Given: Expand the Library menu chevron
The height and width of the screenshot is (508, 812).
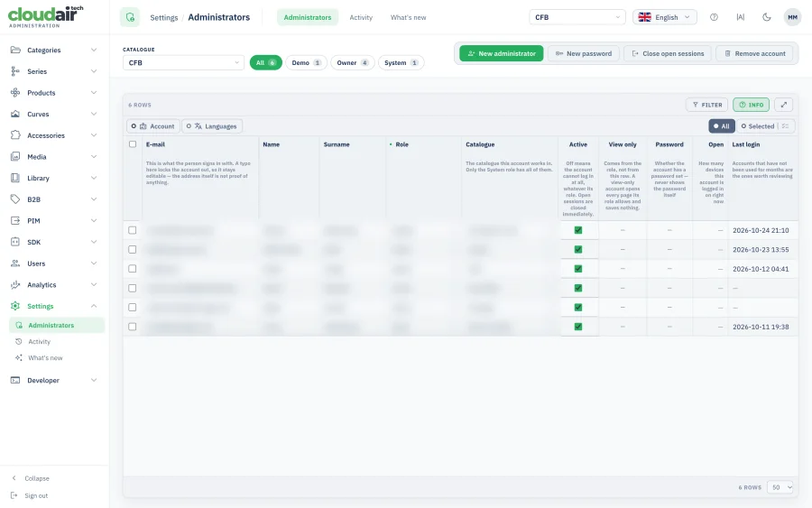Looking at the screenshot, I should (x=94, y=178).
